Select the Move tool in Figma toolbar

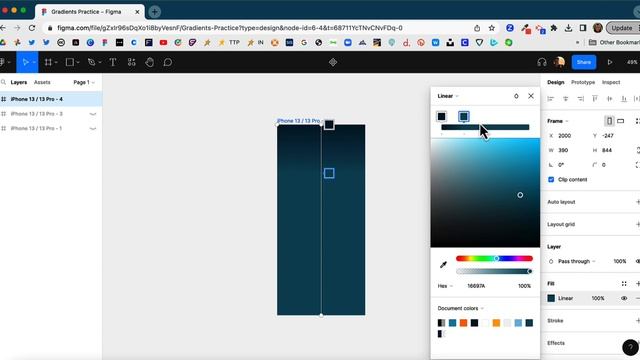(x=25, y=62)
